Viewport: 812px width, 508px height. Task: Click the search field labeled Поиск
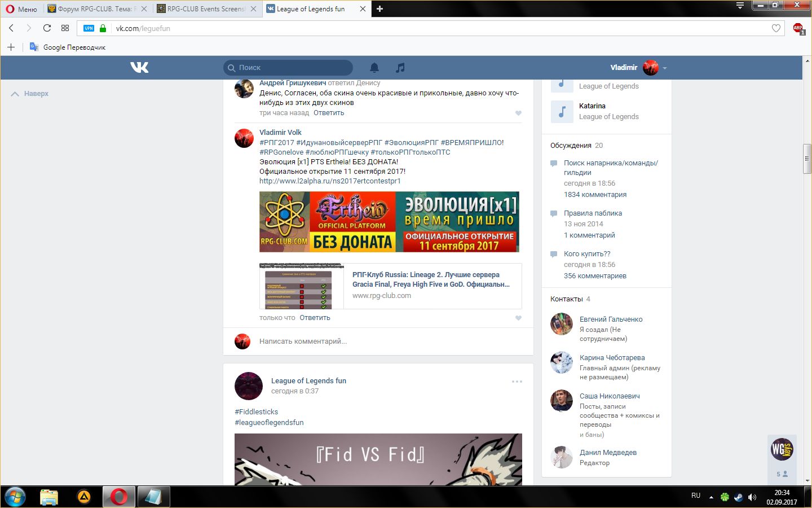tap(288, 68)
